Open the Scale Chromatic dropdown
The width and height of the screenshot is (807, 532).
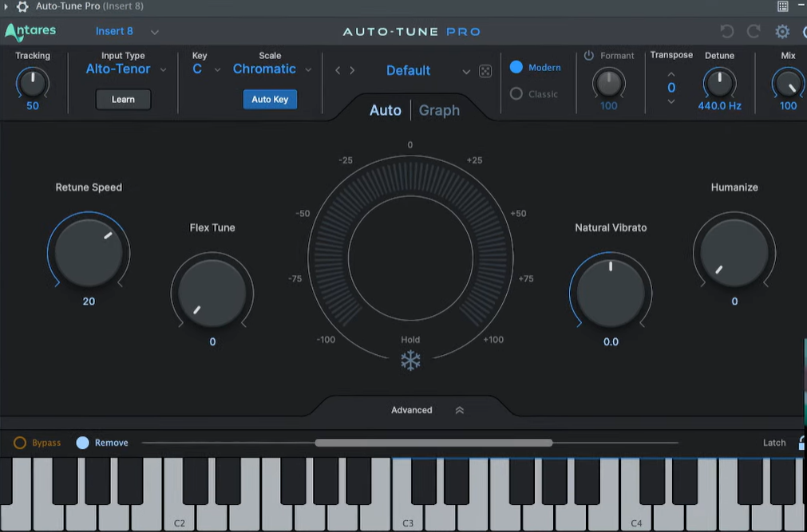click(271, 69)
